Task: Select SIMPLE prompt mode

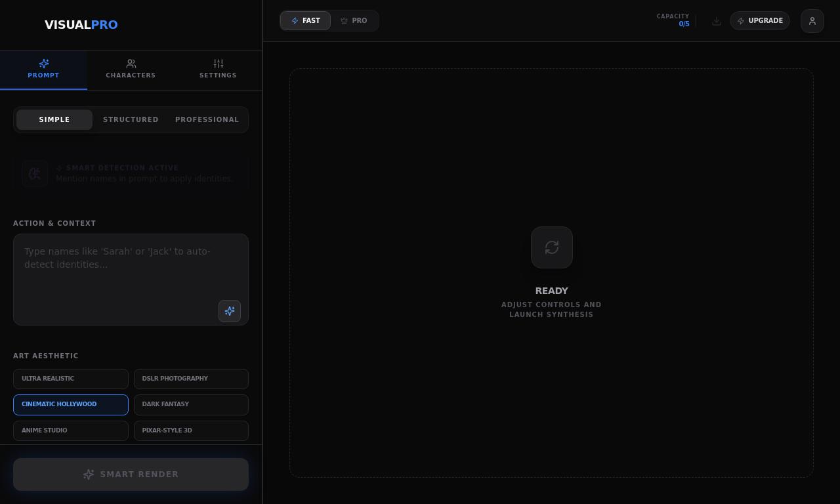Action: (54, 119)
